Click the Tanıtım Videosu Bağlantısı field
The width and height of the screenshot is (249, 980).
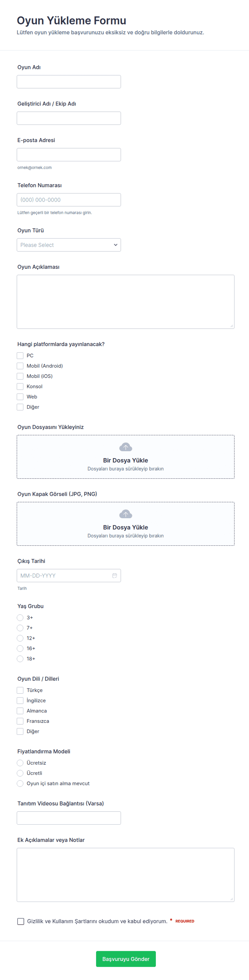point(69,818)
